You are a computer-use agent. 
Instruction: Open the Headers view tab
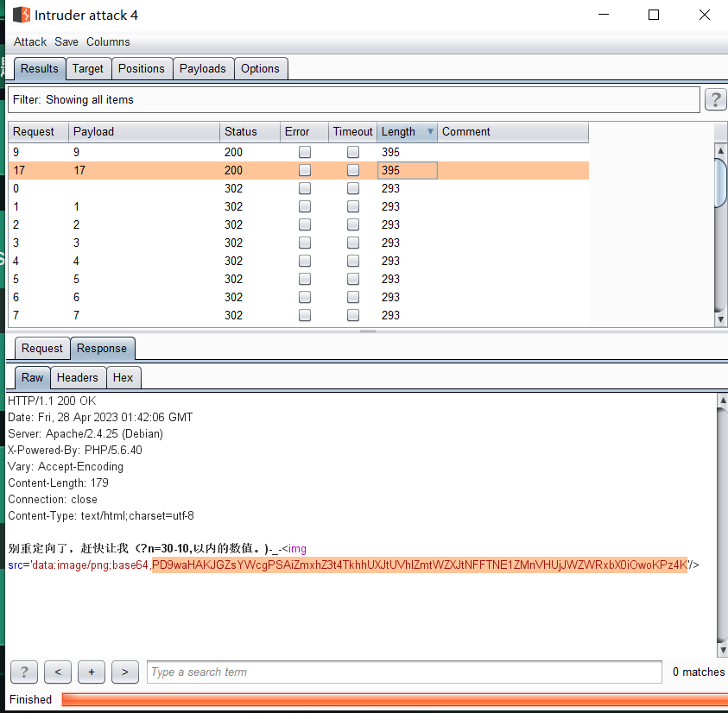[78, 377]
